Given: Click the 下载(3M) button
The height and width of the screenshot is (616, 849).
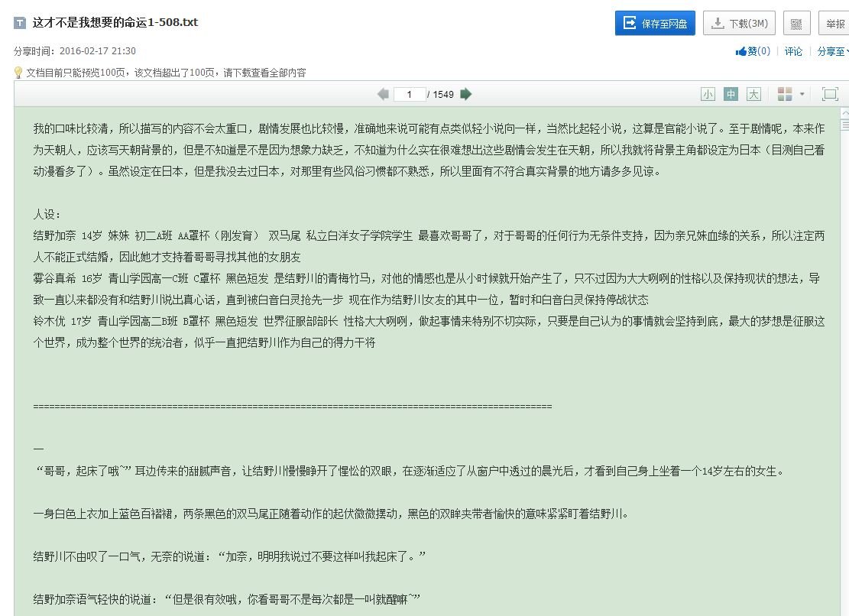Looking at the screenshot, I should [739, 22].
